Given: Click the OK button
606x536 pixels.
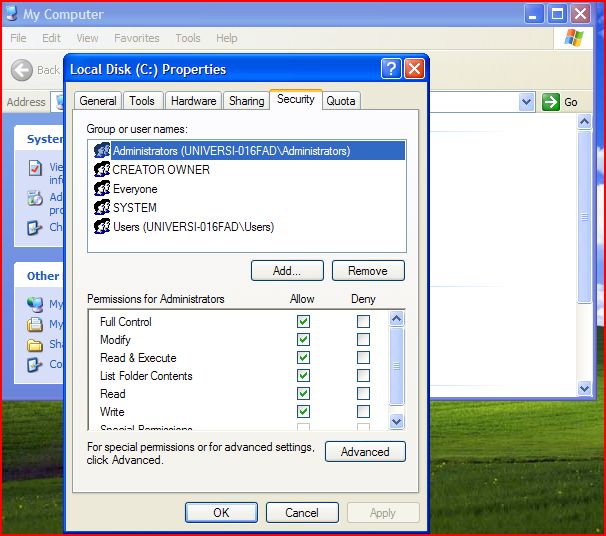Looking at the screenshot, I should click(221, 512).
